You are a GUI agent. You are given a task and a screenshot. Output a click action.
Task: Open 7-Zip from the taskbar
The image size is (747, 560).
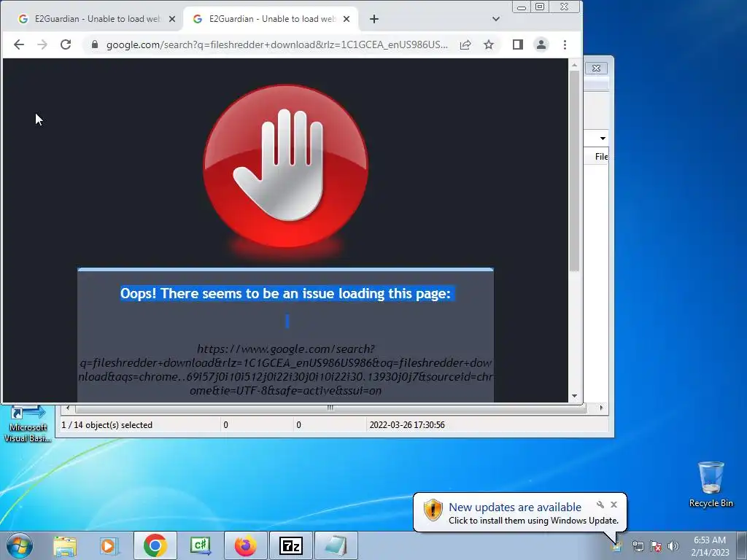point(291,545)
